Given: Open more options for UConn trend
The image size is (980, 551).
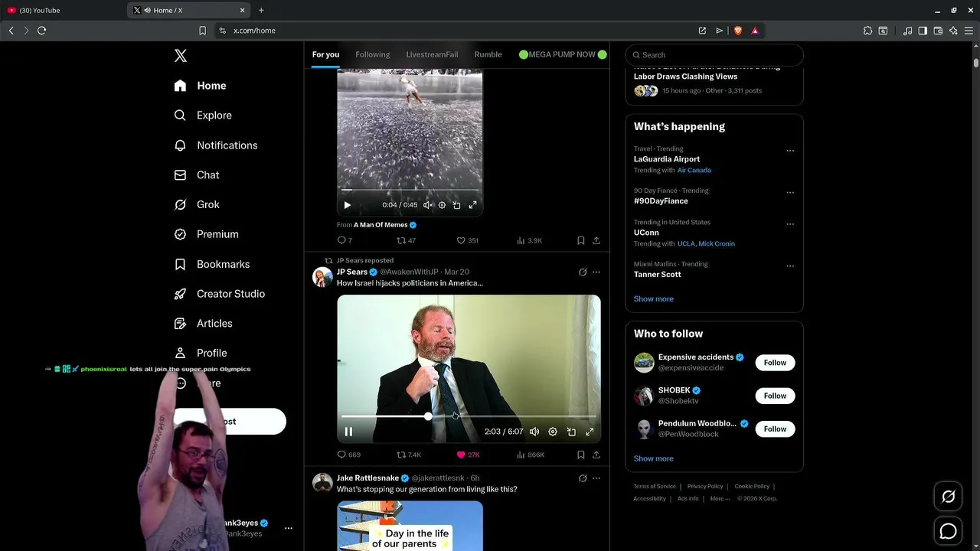Looking at the screenshot, I should click(x=790, y=224).
